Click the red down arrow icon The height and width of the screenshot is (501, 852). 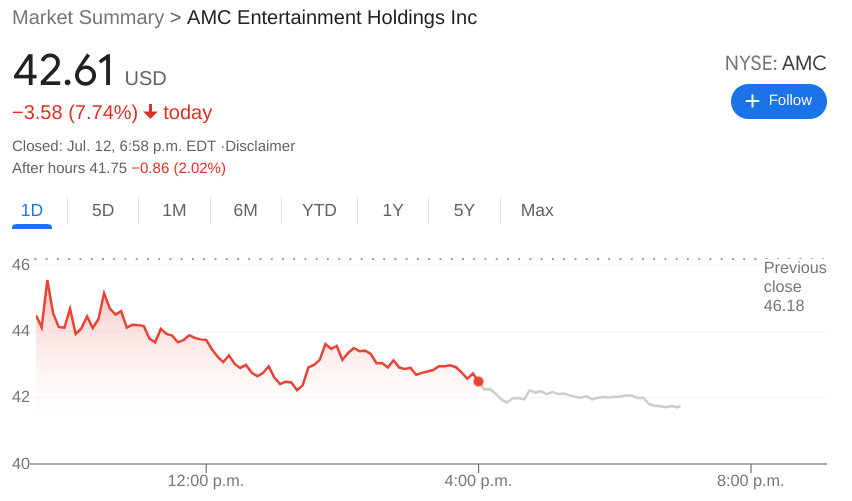point(151,112)
